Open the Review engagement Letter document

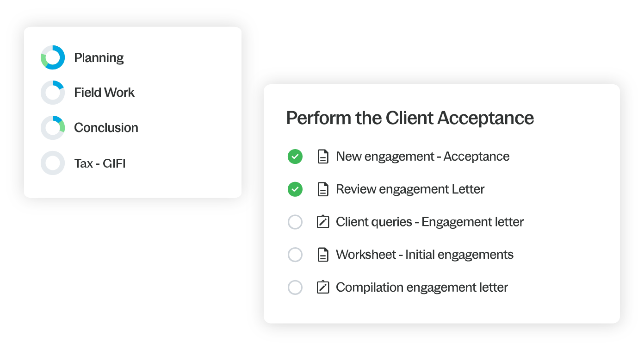[x=410, y=189]
